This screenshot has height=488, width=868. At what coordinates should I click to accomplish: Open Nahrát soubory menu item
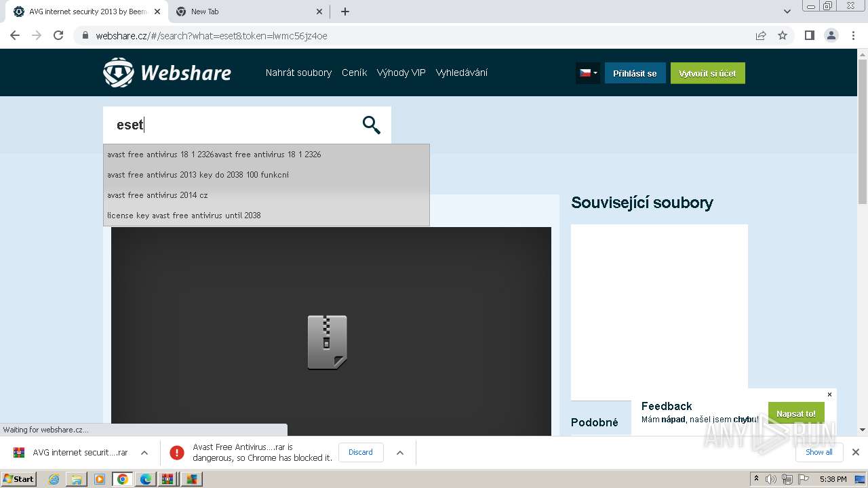(x=298, y=73)
